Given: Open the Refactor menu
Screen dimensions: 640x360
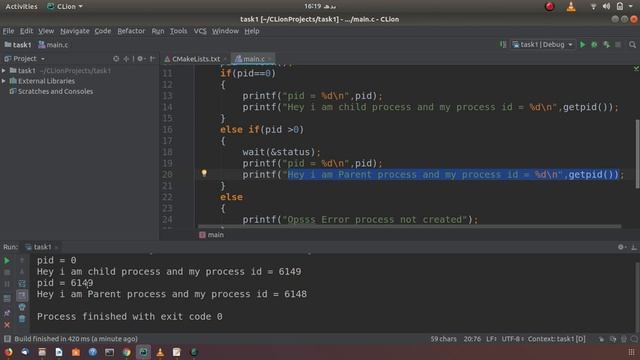Looking at the screenshot, I should pos(131,31).
